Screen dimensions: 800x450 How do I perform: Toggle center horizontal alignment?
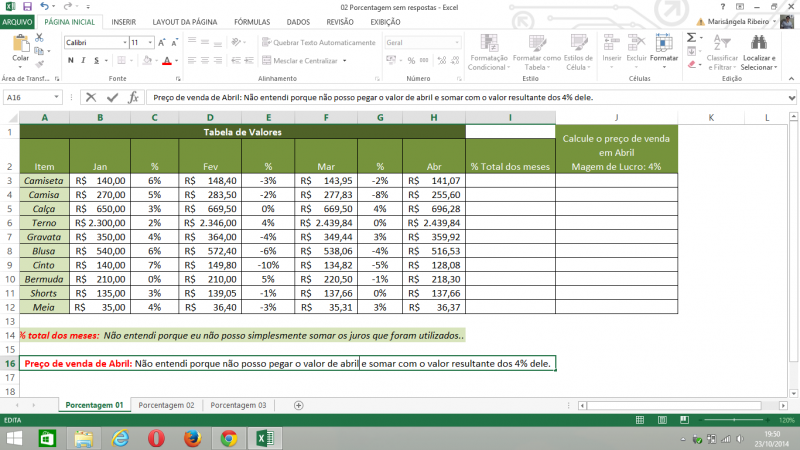tap(205, 60)
